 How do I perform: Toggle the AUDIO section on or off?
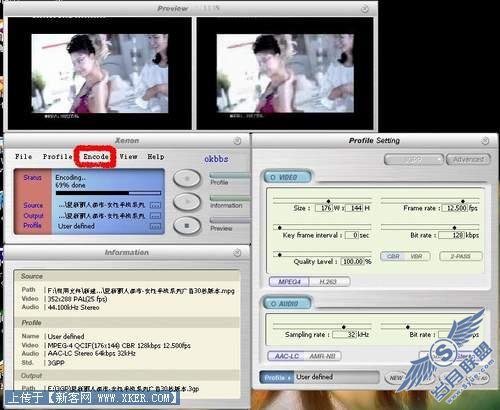[x=288, y=303]
